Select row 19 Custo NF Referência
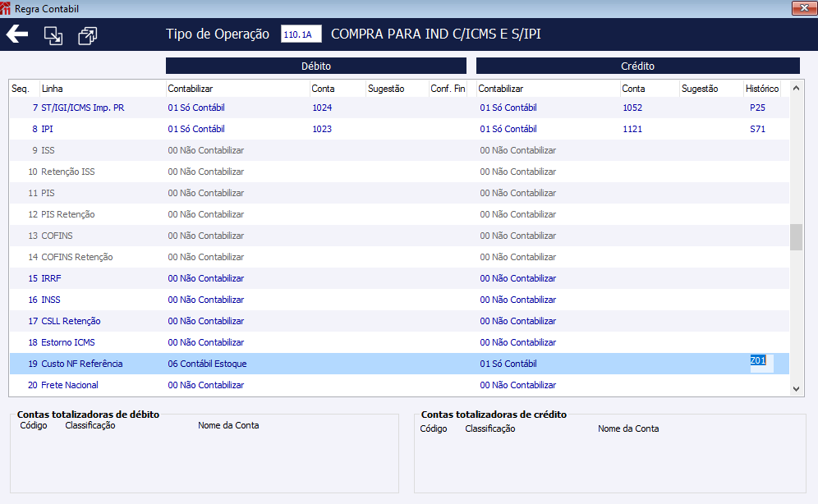The width and height of the screenshot is (818, 504). [x=399, y=364]
